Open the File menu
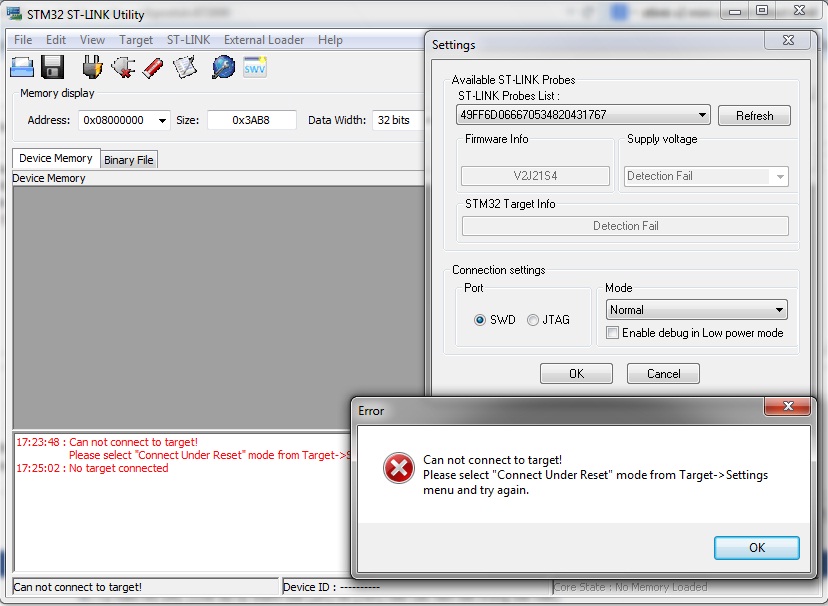The image size is (828, 606). (x=23, y=40)
